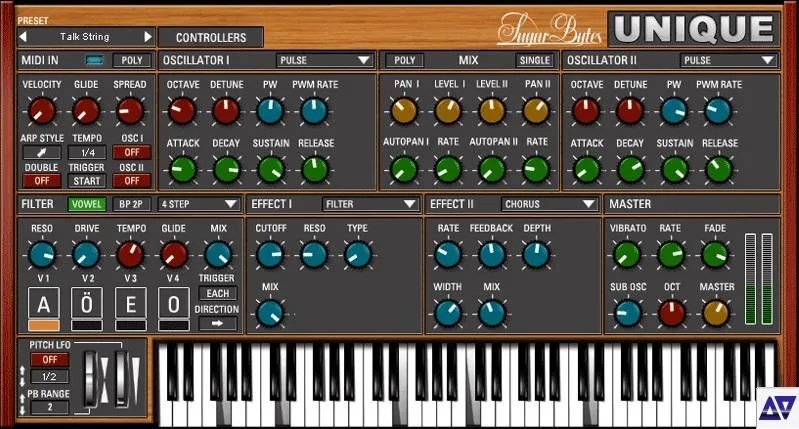Image resolution: width=799 pixels, height=429 pixels.
Task: Click the Oscillator I RELEASE knob
Action: pos(315,170)
